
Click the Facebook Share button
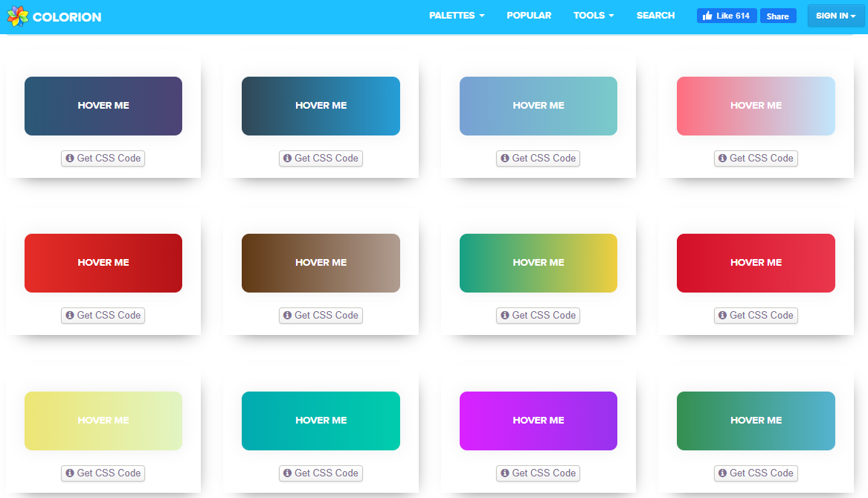point(778,16)
